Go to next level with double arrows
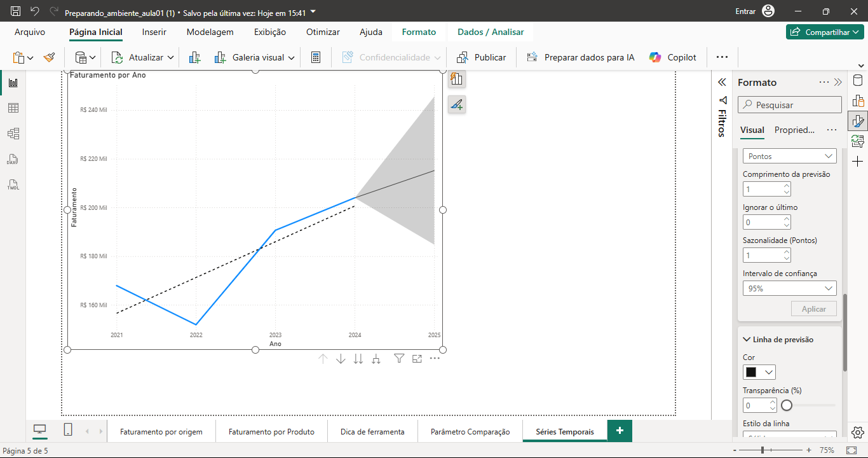The width and height of the screenshot is (868, 458). click(358, 359)
